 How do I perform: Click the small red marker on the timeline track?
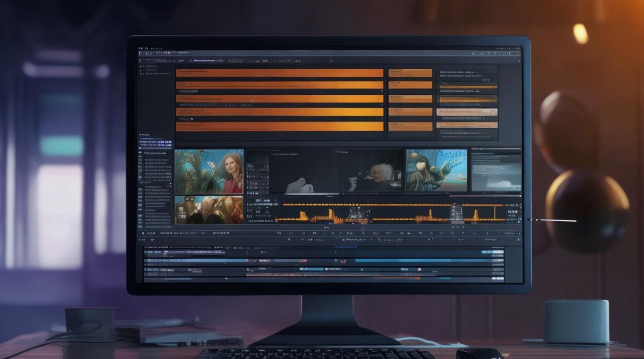343,261
